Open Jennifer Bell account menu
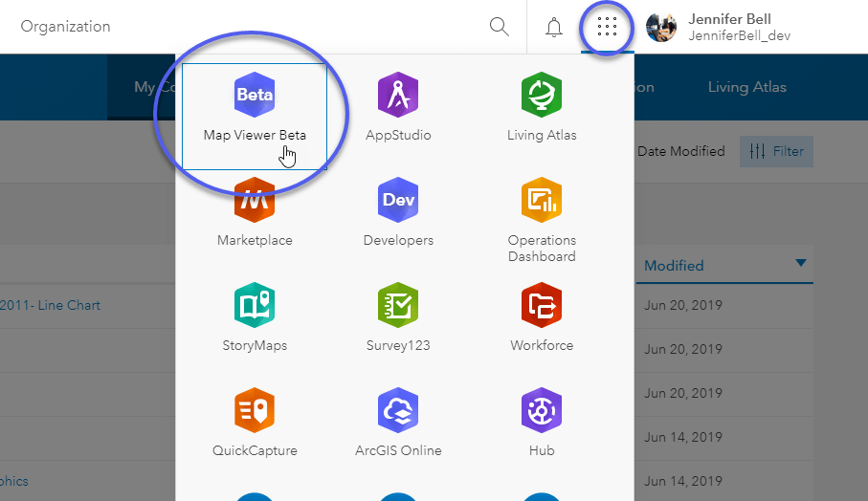868x501 pixels. click(739, 27)
